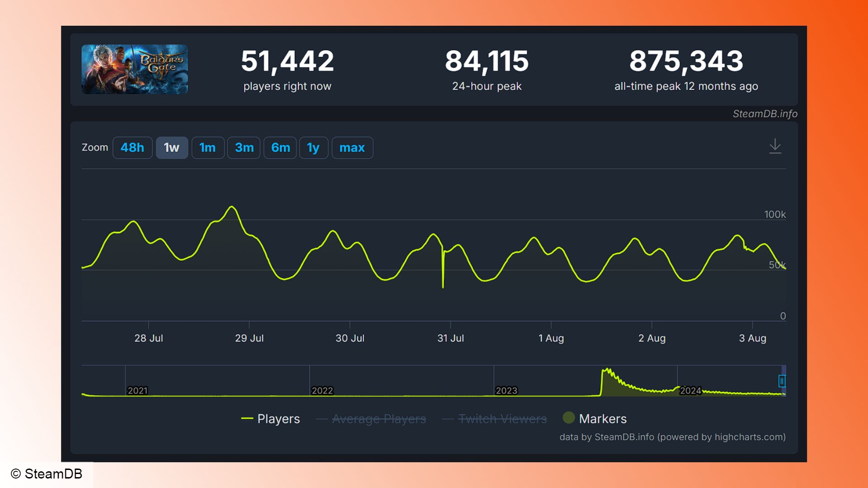Select the 1y zoom level
The width and height of the screenshot is (868, 488).
click(314, 147)
